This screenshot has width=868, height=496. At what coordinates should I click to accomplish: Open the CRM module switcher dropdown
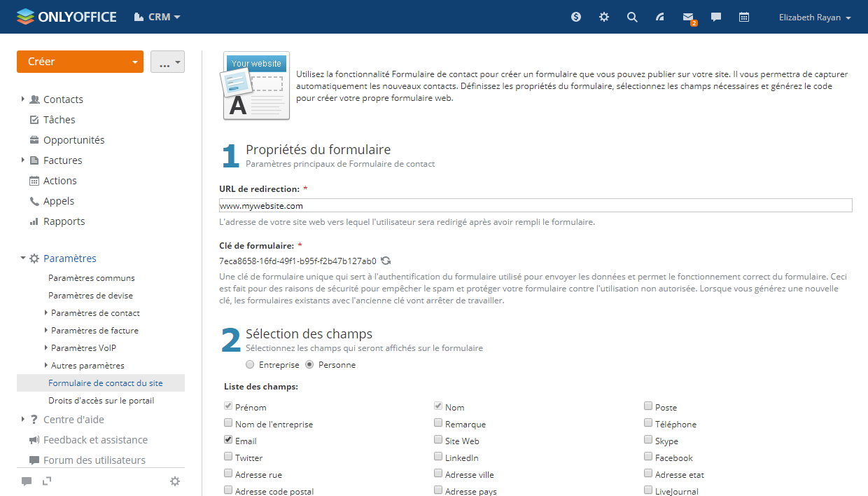coord(157,17)
